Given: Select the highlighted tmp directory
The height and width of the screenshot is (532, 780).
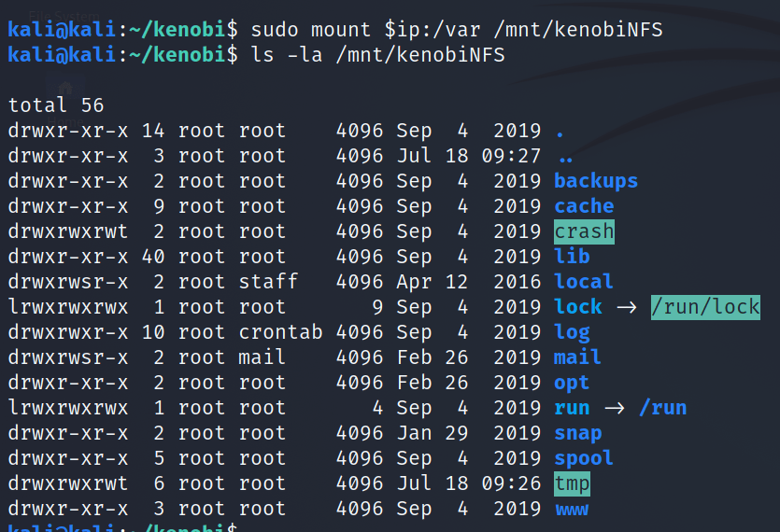Looking at the screenshot, I should pyautogui.click(x=572, y=483).
